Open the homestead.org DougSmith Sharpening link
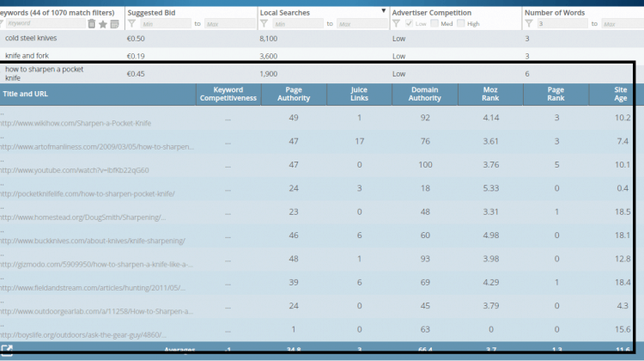 pyautogui.click(x=83, y=217)
